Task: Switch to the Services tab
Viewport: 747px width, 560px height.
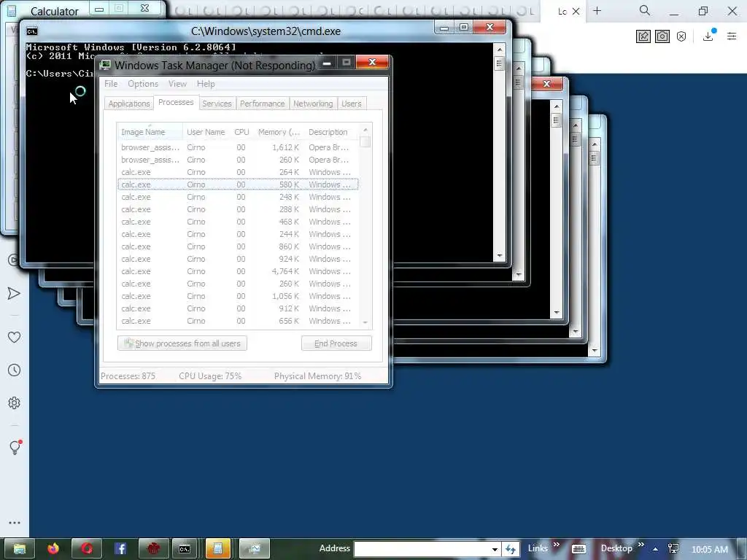Action: 217,104
